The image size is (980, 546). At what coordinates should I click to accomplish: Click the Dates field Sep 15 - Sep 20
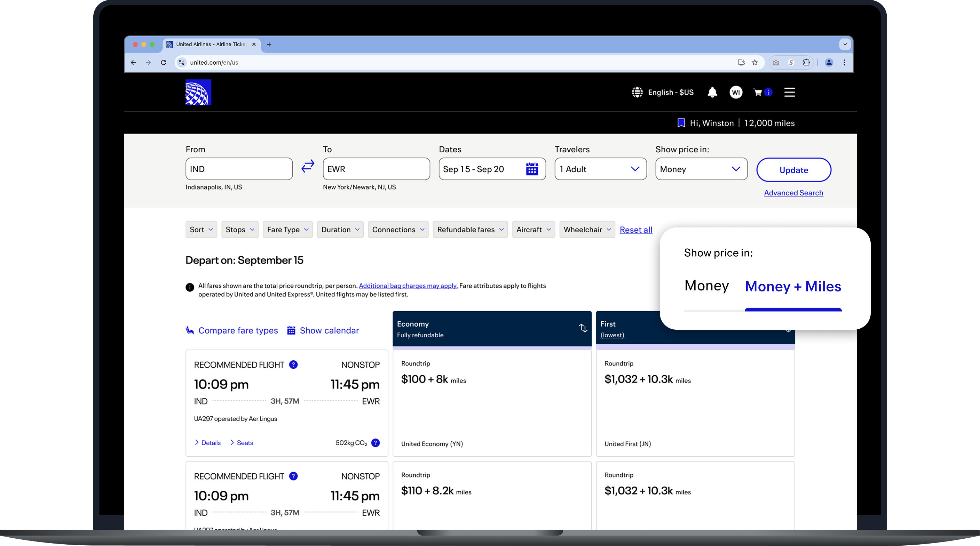[x=492, y=169]
